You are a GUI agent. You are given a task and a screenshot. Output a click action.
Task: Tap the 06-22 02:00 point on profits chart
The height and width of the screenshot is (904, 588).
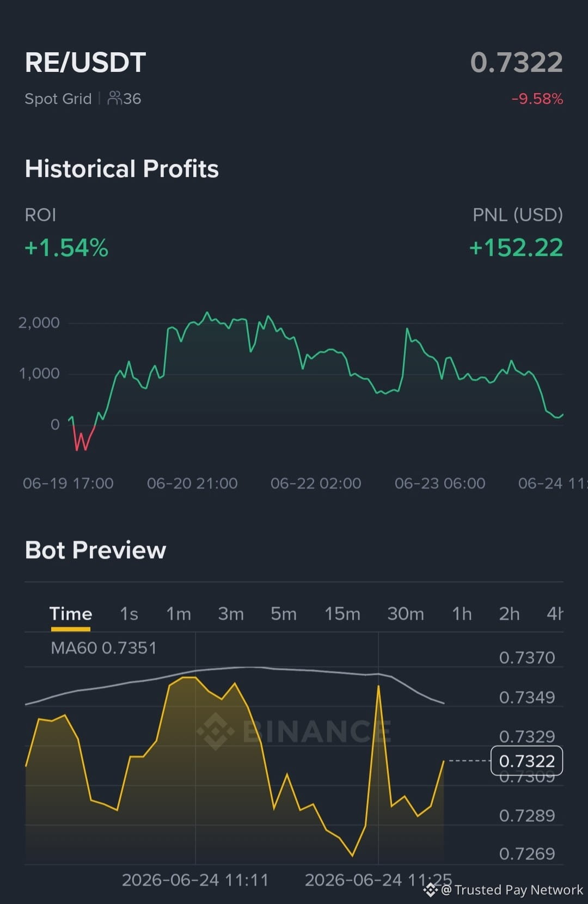tap(316, 483)
